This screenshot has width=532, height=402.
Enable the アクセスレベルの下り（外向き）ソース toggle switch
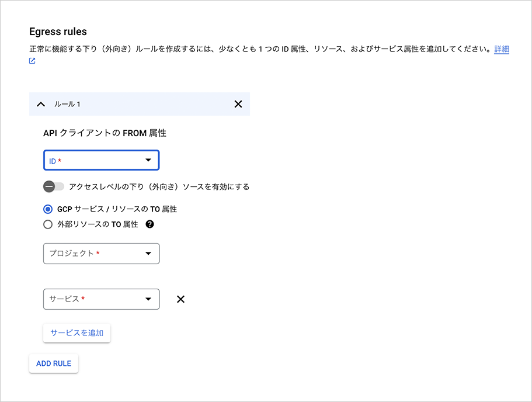click(x=53, y=187)
